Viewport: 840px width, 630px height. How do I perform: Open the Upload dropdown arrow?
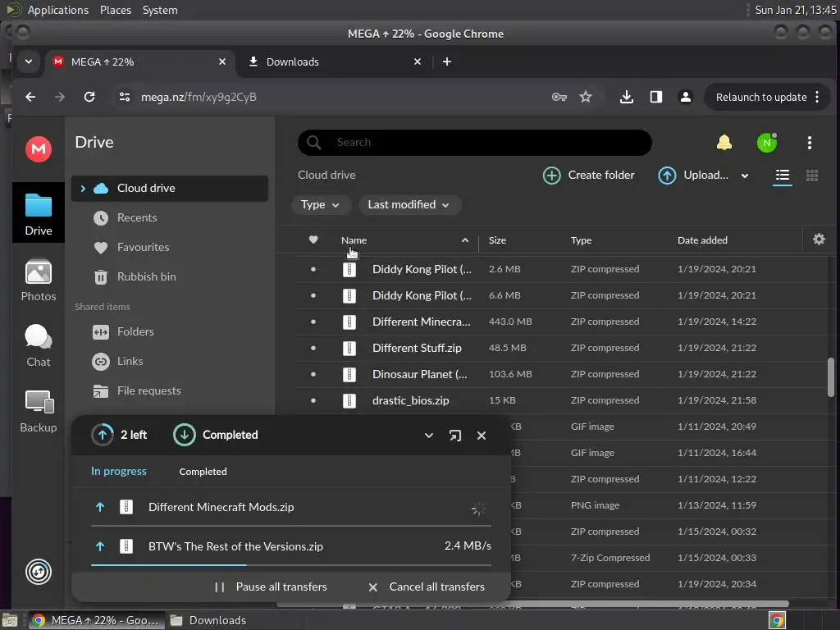744,176
